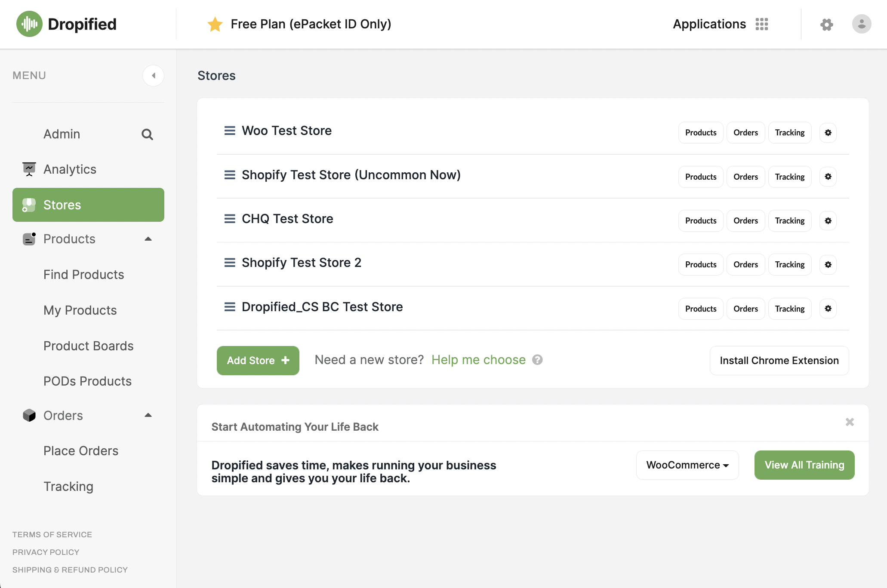Open the Applications grid icon
887x588 pixels.
[761, 24]
